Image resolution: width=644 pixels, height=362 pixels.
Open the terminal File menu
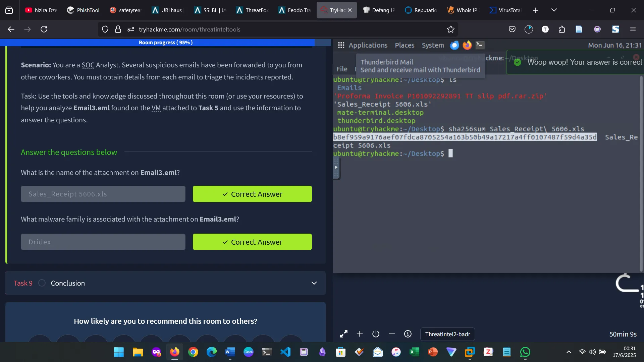click(342, 69)
